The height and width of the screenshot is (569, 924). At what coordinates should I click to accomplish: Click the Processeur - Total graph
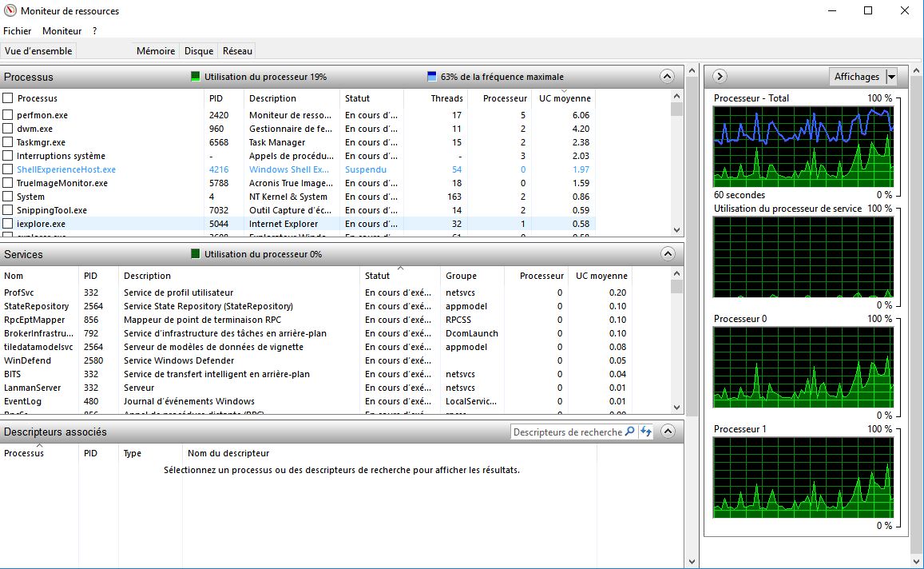803,146
